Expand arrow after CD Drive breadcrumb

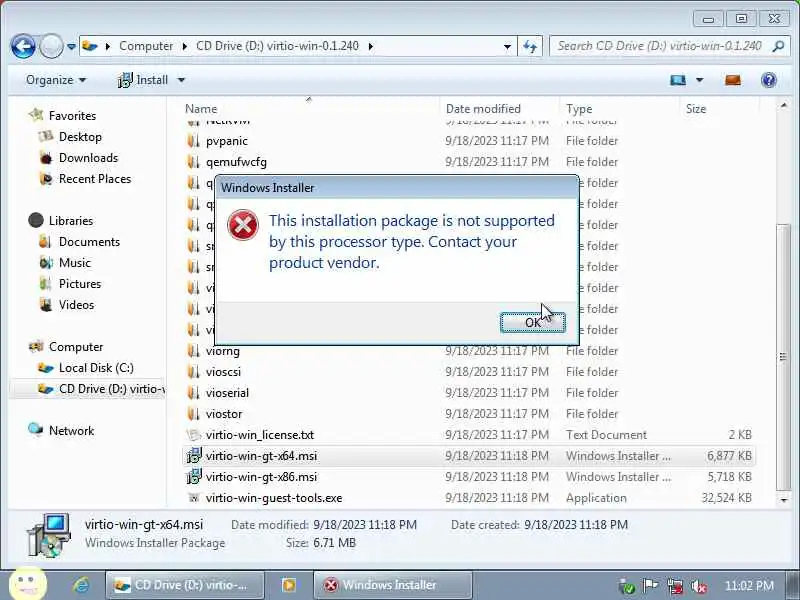(371, 46)
